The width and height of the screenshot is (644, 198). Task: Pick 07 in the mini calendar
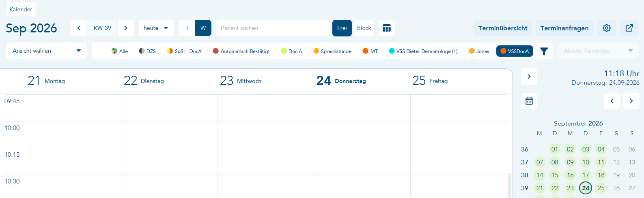point(539,162)
